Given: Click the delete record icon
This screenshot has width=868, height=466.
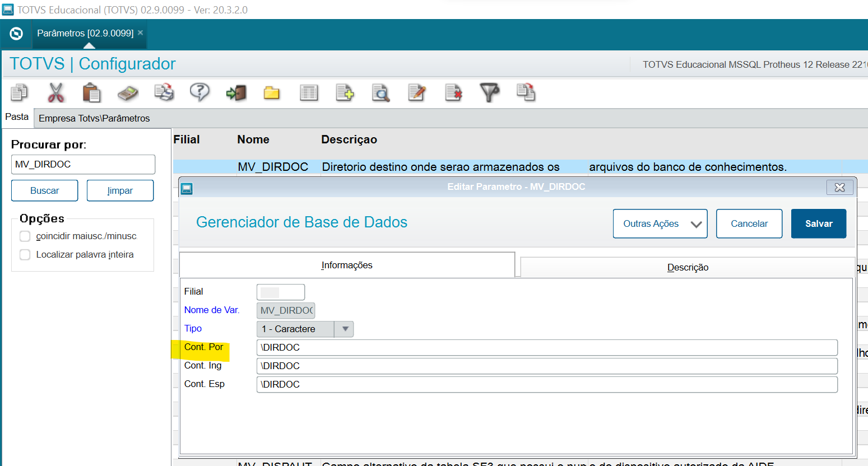Looking at the screenshot, I should [x=453, y=92].
